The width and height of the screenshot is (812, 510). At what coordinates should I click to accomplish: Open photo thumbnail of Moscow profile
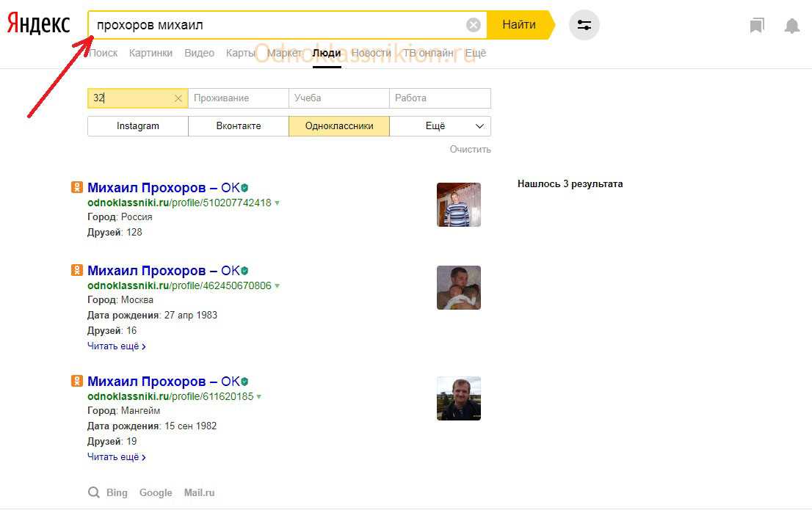[x=459, y=288]
